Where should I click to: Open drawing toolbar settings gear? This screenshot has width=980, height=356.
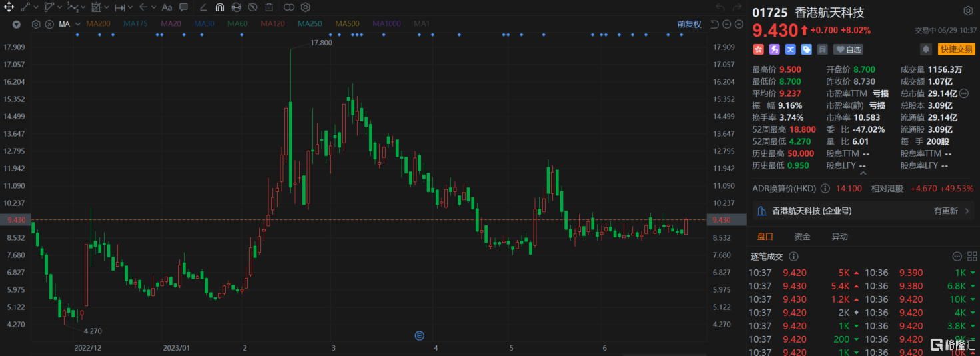[306, 7]
